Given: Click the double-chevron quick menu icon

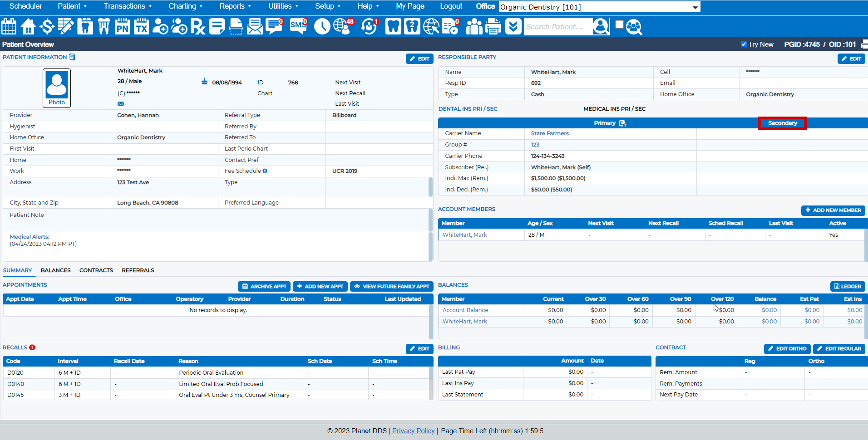Looking at the screenshot, I should 513,27.
